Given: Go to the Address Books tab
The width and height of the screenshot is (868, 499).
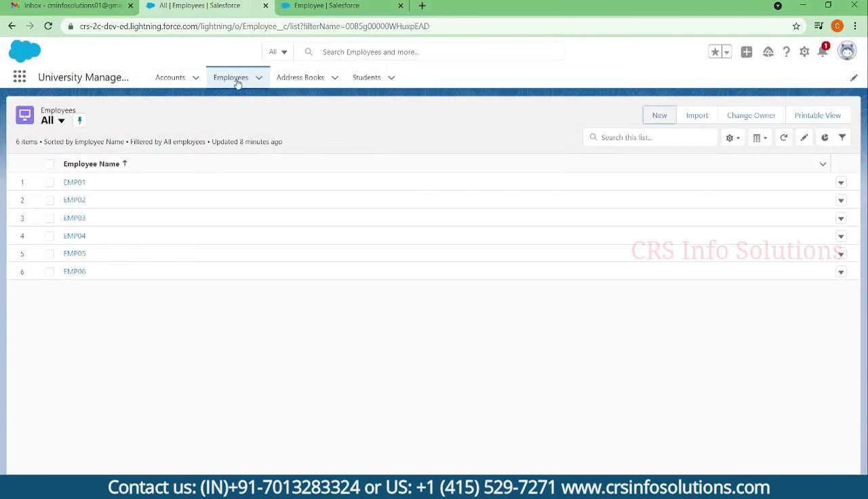Looking at the screenshot, I should click(x=300, y=77).
